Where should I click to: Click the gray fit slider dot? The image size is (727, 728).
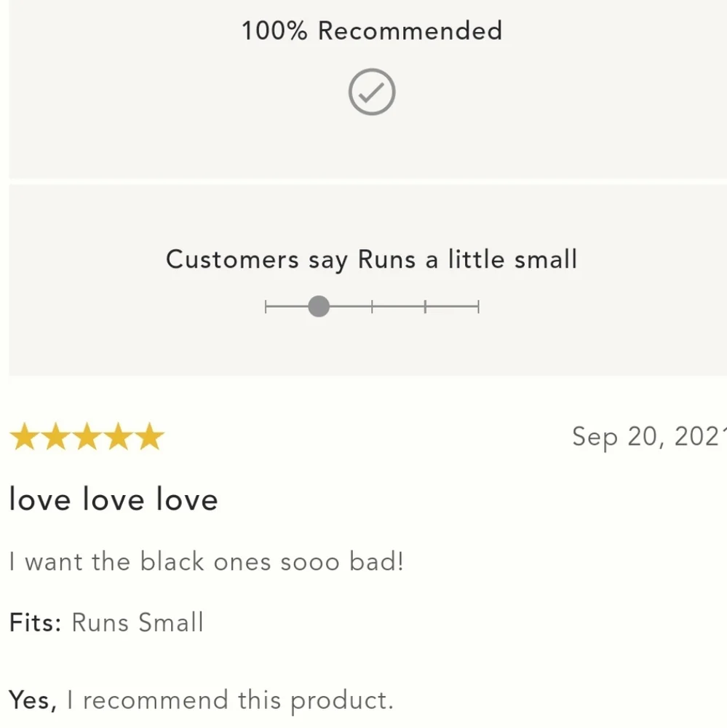coord(319,306)
